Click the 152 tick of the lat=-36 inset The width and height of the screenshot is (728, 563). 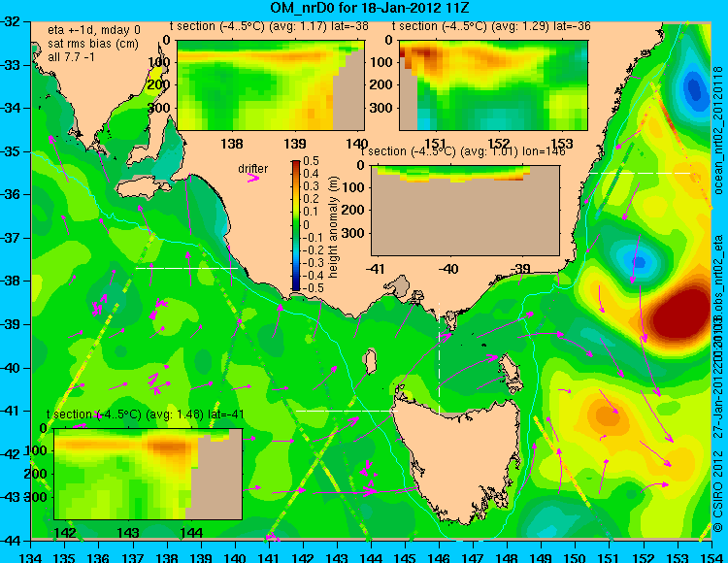tap(499, 144)
